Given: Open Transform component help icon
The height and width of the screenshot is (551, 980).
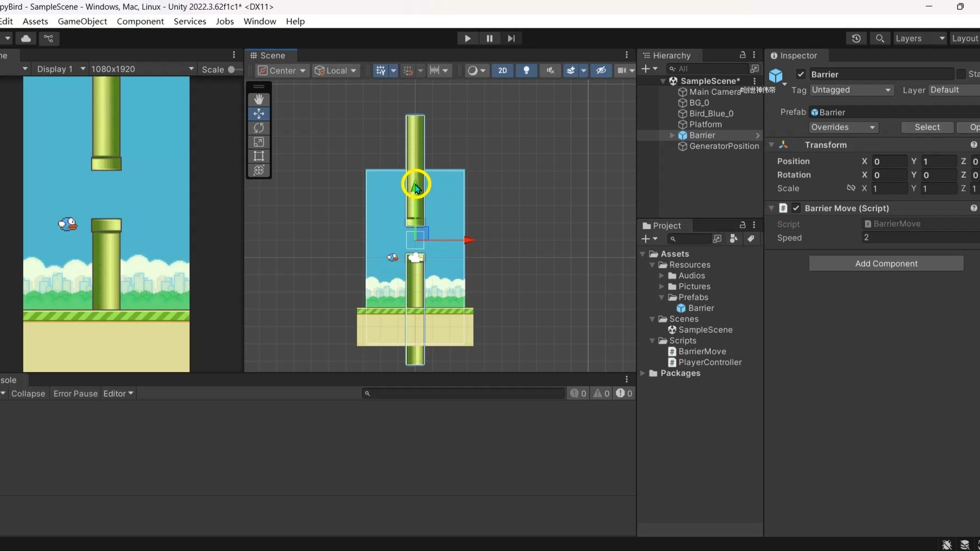Looking at the screenshot, I should click(x=973, y=145).
